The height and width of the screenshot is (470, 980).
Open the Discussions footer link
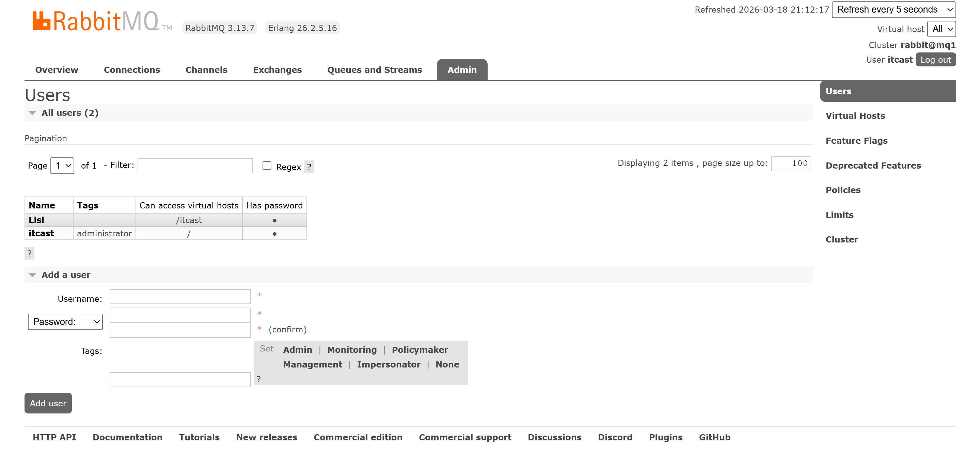click(x=554, y=437)
